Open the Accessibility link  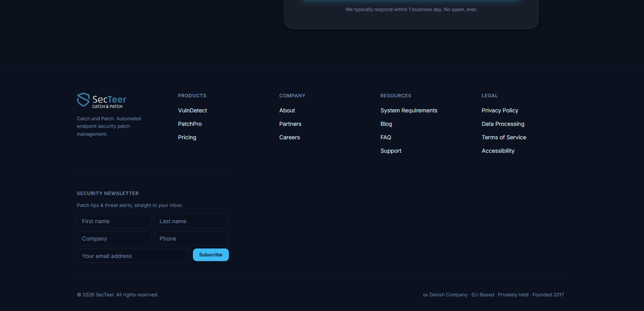(498, 151)
